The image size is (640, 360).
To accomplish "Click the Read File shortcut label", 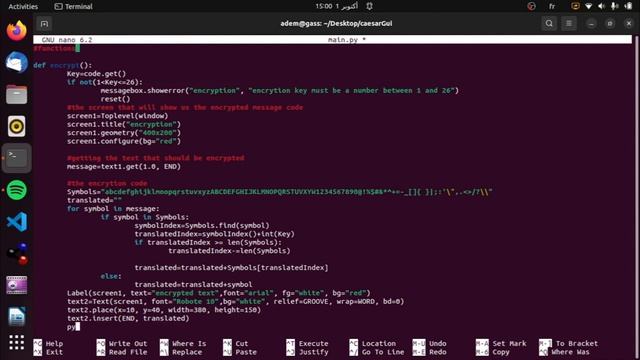I will click(x=128, y=352).
